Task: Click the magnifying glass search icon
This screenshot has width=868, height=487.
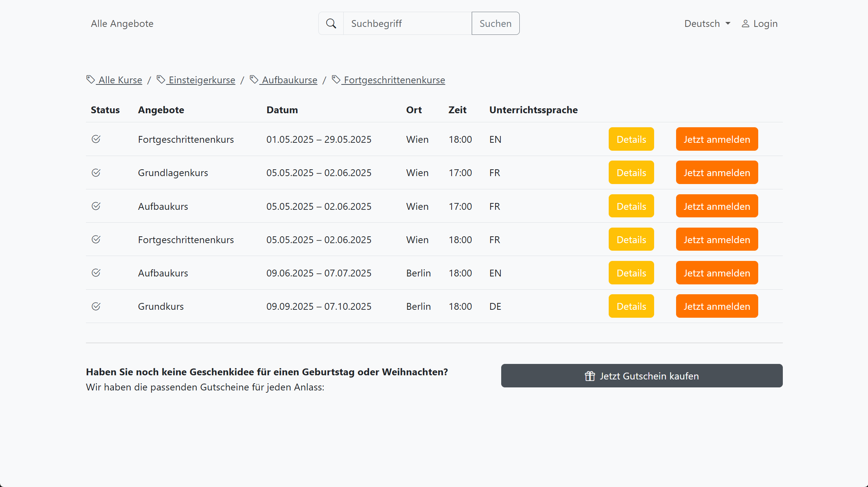Action: pos(331,23)
